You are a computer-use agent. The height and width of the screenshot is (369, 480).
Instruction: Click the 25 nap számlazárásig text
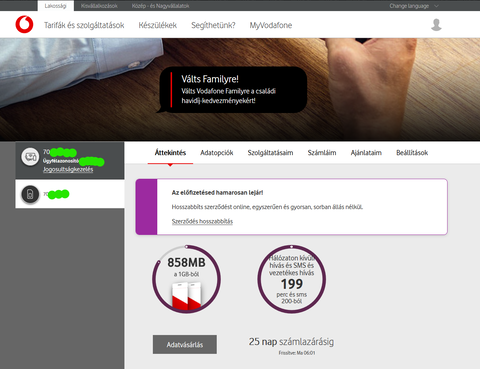(291, 342)
